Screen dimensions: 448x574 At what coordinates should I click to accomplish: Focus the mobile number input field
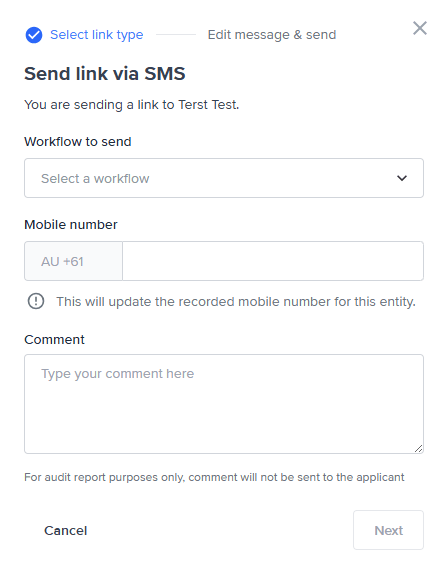tap(273, 261)
